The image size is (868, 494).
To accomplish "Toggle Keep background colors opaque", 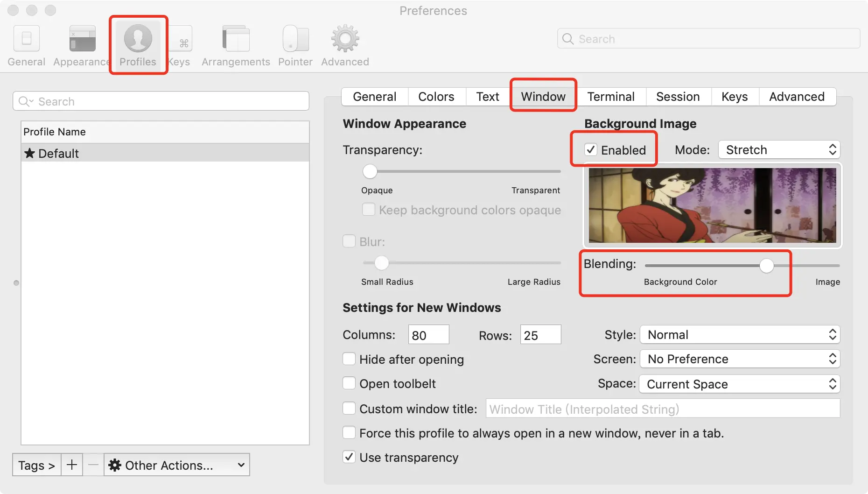I will pos(369,210).
